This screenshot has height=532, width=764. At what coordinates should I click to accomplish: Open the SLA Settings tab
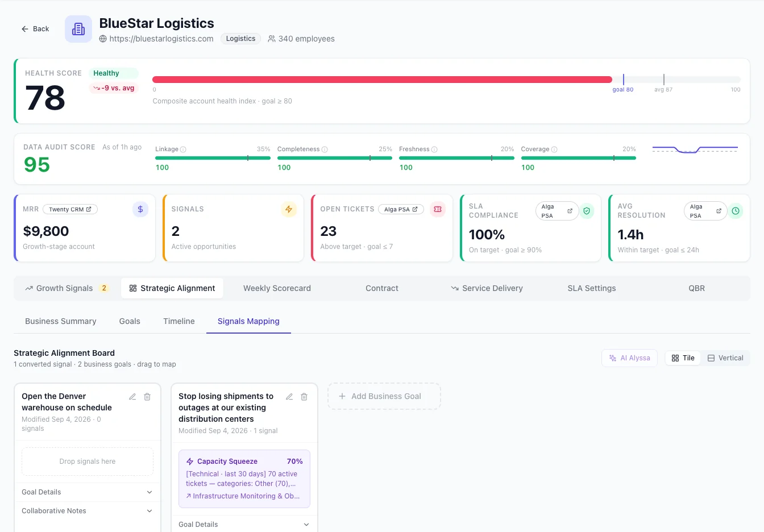(x=592, y=288)
